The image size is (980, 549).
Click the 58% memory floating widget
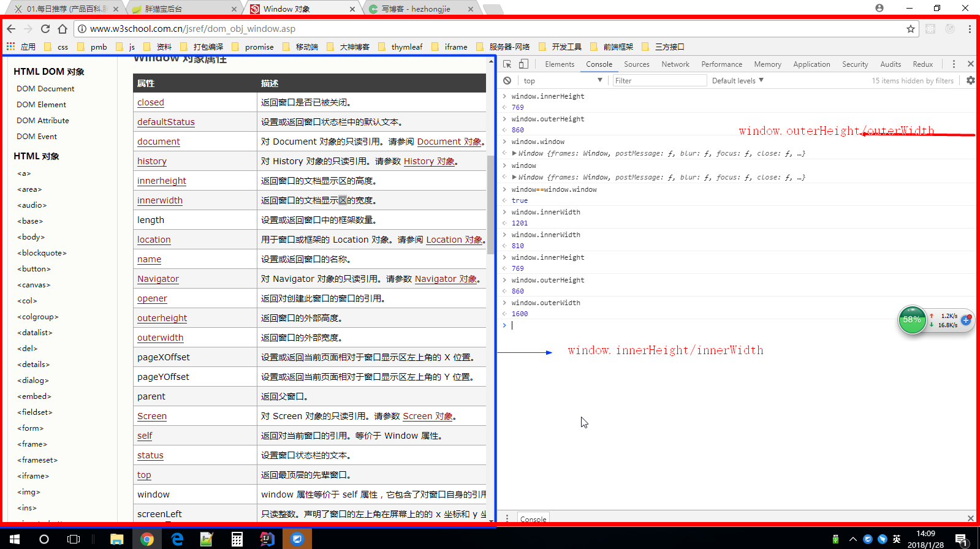[913, 319]
